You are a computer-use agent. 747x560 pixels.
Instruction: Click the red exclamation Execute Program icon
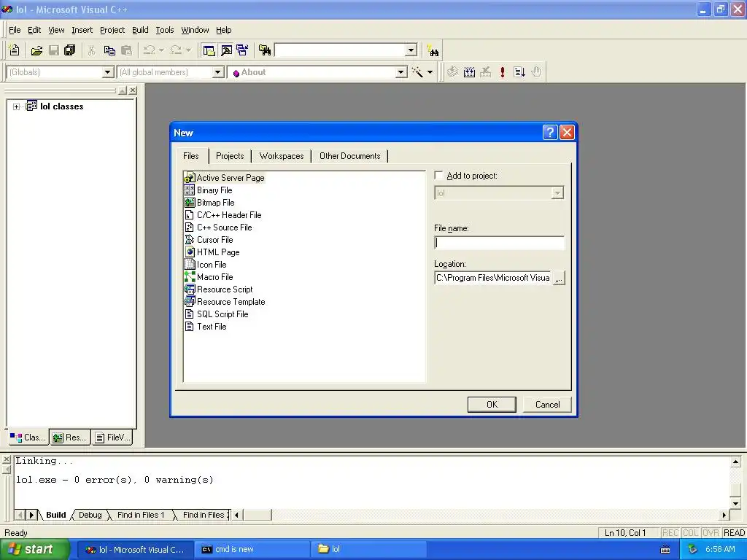(x=502, y=72)
